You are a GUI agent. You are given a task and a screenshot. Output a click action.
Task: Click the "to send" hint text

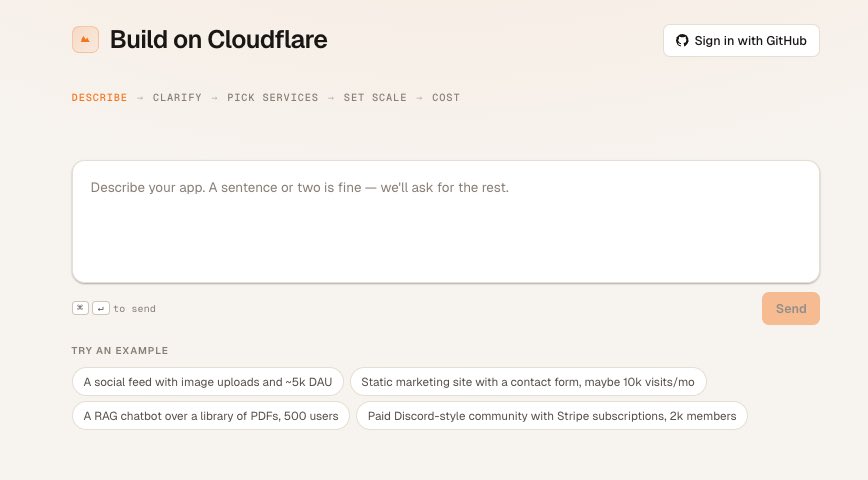click(135, 309)
